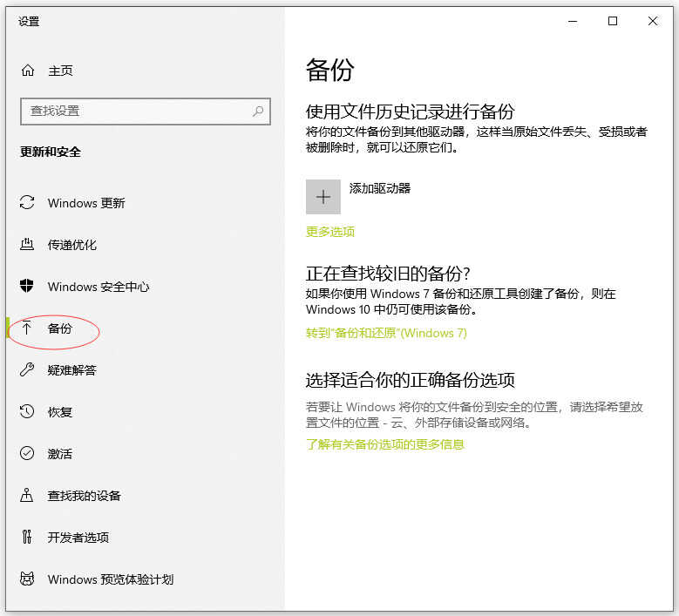Maximize the 设置 window
The image size is (679, 616).
click(x=612, y=21)
